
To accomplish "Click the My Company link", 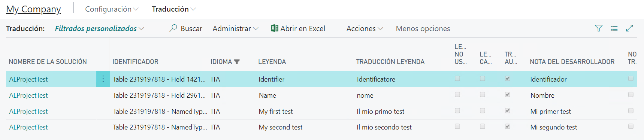I will click(33, 9).
